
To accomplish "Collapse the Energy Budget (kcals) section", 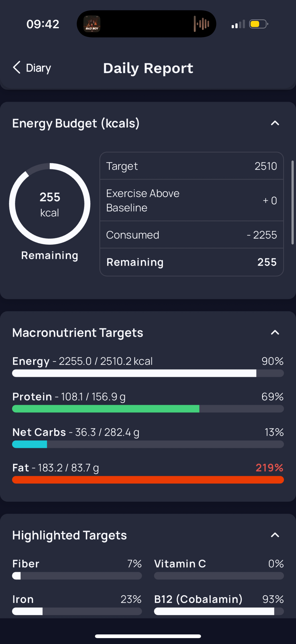I will tap(275, 123).
